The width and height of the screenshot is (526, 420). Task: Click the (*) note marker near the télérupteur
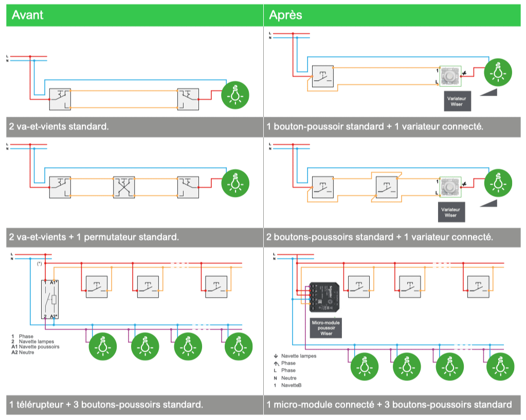39,264
